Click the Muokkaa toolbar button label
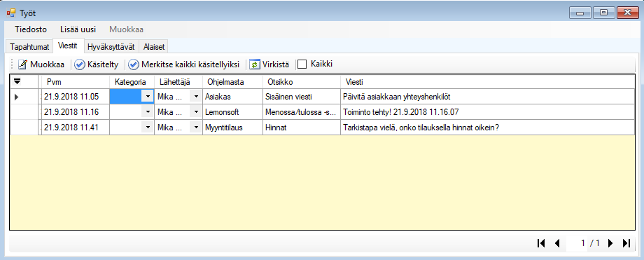 [47, 64]
